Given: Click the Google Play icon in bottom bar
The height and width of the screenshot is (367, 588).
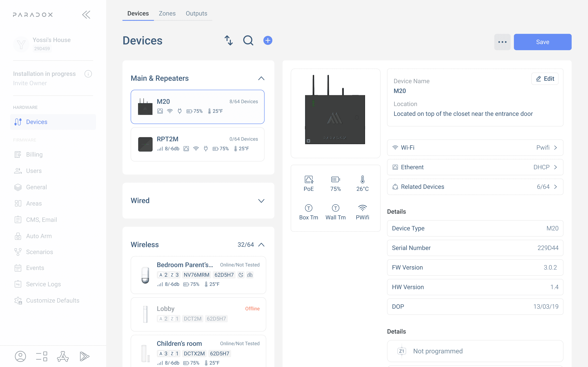Looking at the screenshot, I should click(84, 356).
